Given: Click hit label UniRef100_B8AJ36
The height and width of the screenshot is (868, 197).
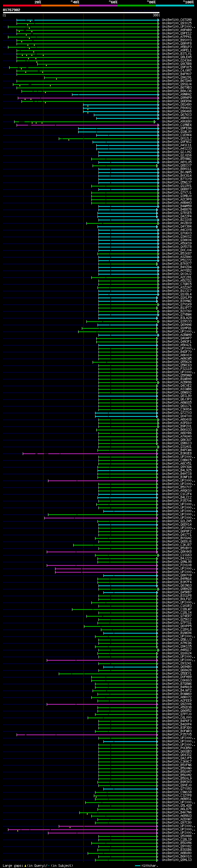Looking at the screenshot, I should tap(177, 91).
